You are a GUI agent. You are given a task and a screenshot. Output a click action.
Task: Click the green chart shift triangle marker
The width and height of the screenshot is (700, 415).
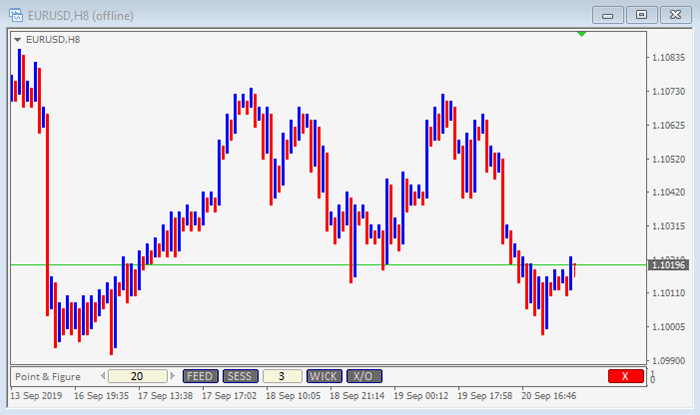581,34
